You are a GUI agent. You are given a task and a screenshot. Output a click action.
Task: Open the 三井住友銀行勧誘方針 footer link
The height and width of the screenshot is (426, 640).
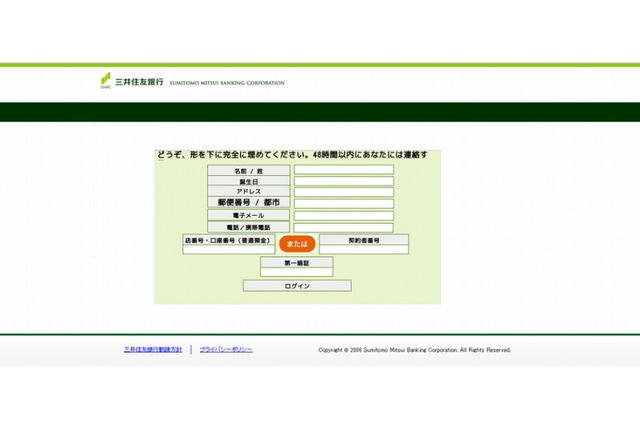click(153, 350)
